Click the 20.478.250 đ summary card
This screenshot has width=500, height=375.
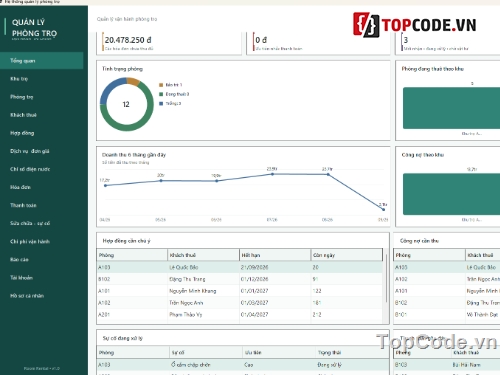coord(169,43)
